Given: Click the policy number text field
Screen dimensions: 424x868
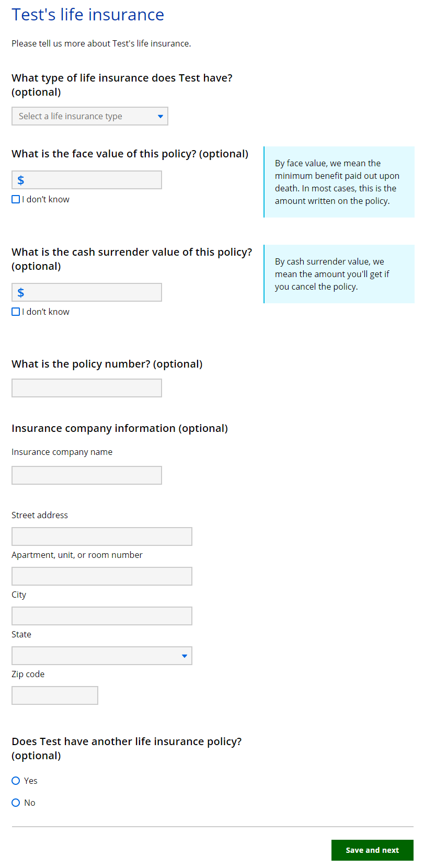Looking at the screenshot, I should click(x=87, y=388).
